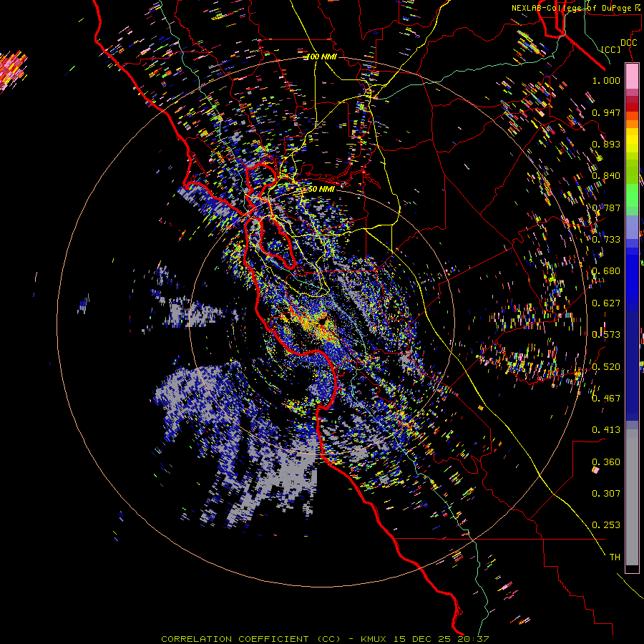Image resolution: width=644 pixels, height=644 pixels.
Task: Click the 0.893 scale value
Action: pos(606,144)
